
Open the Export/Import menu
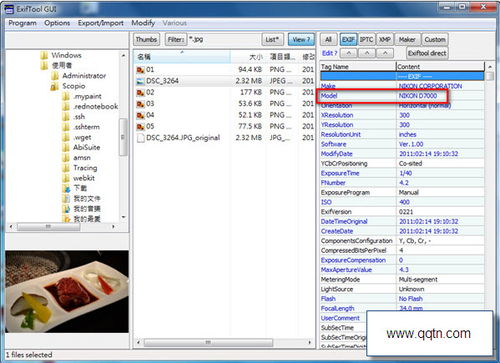[101, 23]
